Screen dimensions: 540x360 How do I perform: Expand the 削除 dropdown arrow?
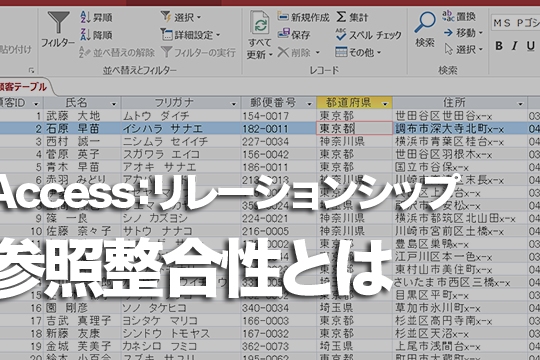(x=318, y=53)
